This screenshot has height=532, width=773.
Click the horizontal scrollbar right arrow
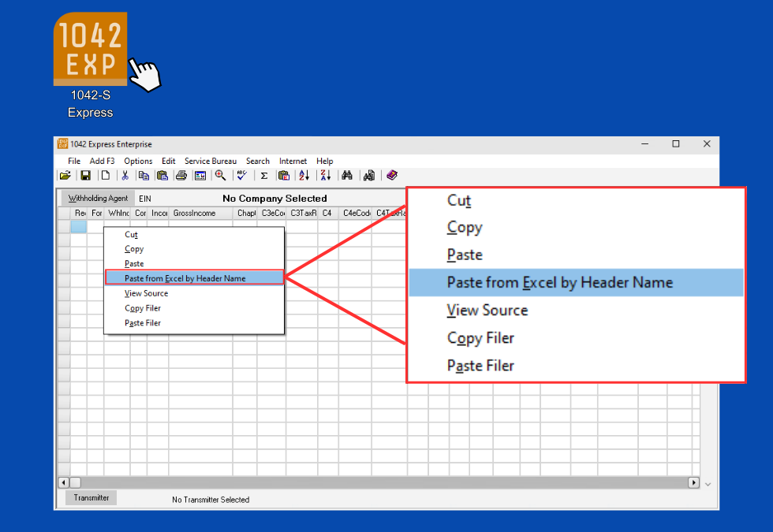click(x=694, y=482)
